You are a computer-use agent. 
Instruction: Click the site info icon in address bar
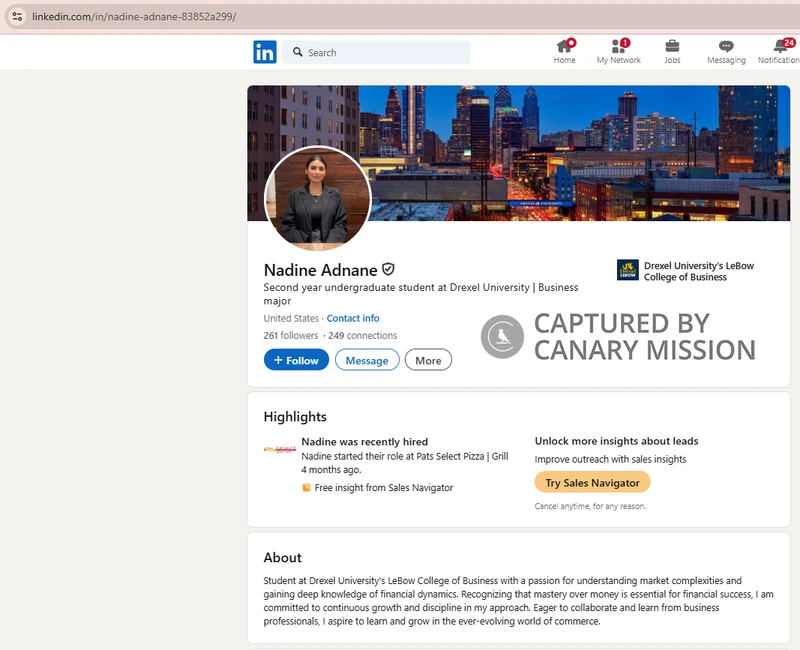coord(17,16)
